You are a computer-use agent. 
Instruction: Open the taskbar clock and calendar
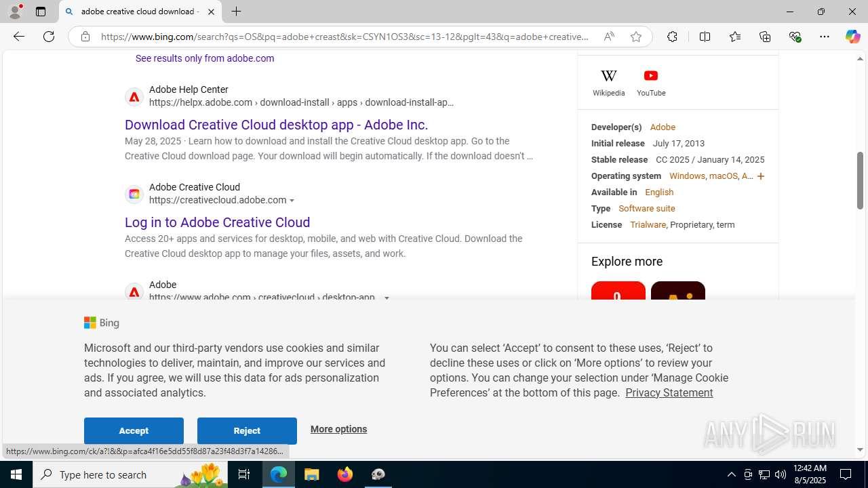[x=810, y=474]
